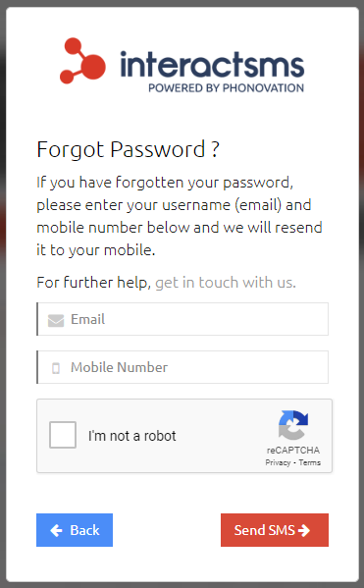Click the phone icon in Mobile field
Image resolution: width=364 pixels, height=588 pixels.
click(x=56, y=368)
